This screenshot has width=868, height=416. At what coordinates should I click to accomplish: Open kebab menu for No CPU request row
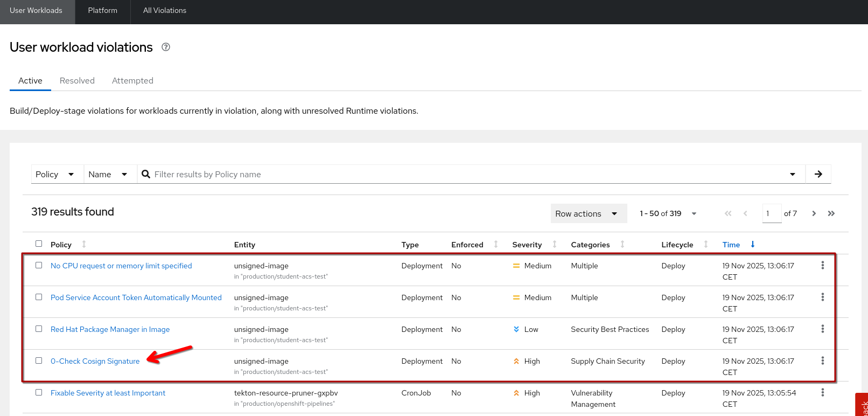[822, 265]
